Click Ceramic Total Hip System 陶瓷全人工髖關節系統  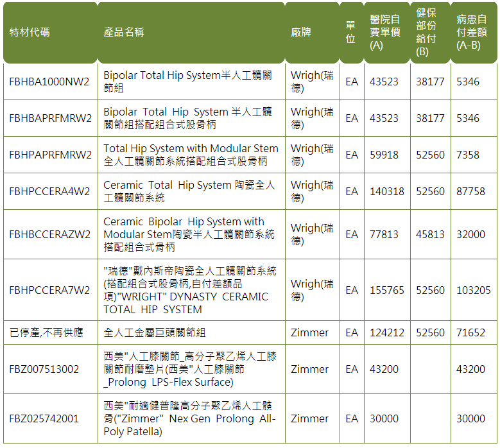point(189,191)
